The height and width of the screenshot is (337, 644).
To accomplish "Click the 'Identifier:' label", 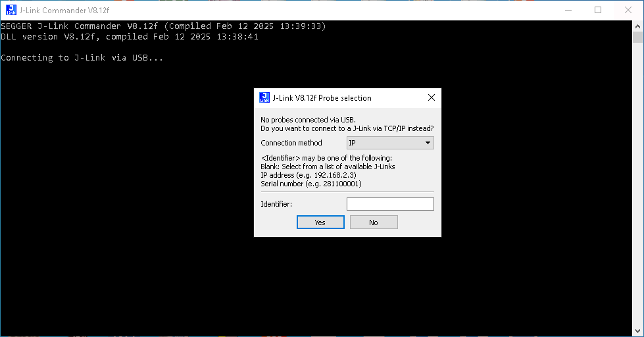I will (276, 204).
